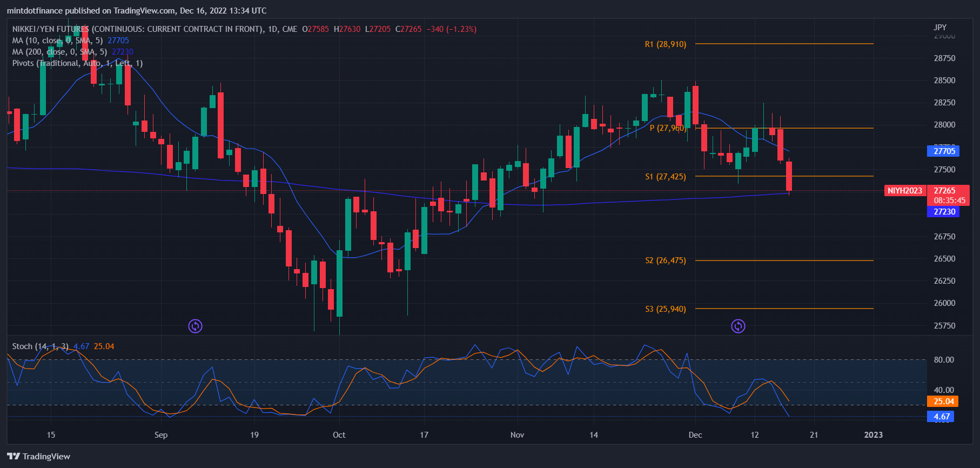This screenshot has width=980, height=468.
Task: Click the 27705 MA price label
Action: pos(944,151)
